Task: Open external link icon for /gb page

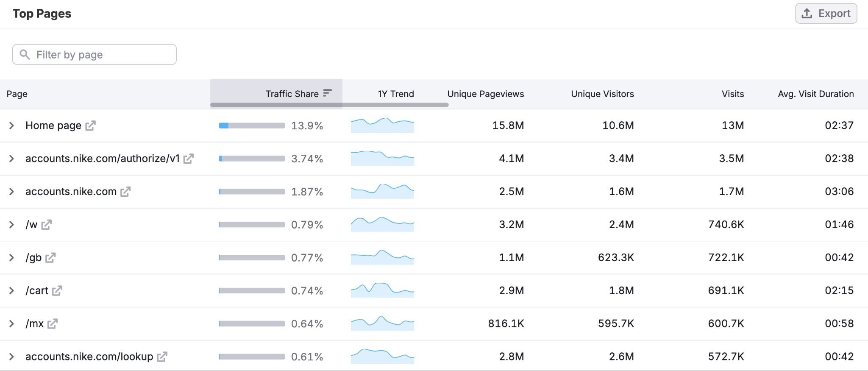Action: (x=50, y=258)
